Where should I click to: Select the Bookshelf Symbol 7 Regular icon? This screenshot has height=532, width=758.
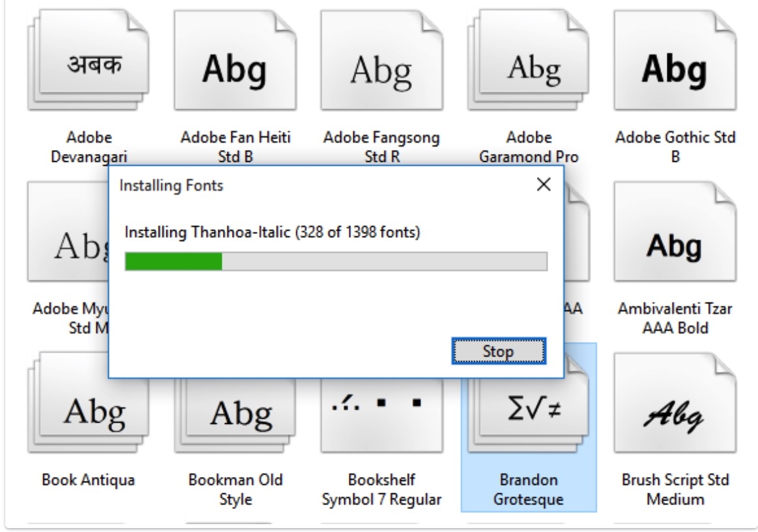tap(382, 415)
